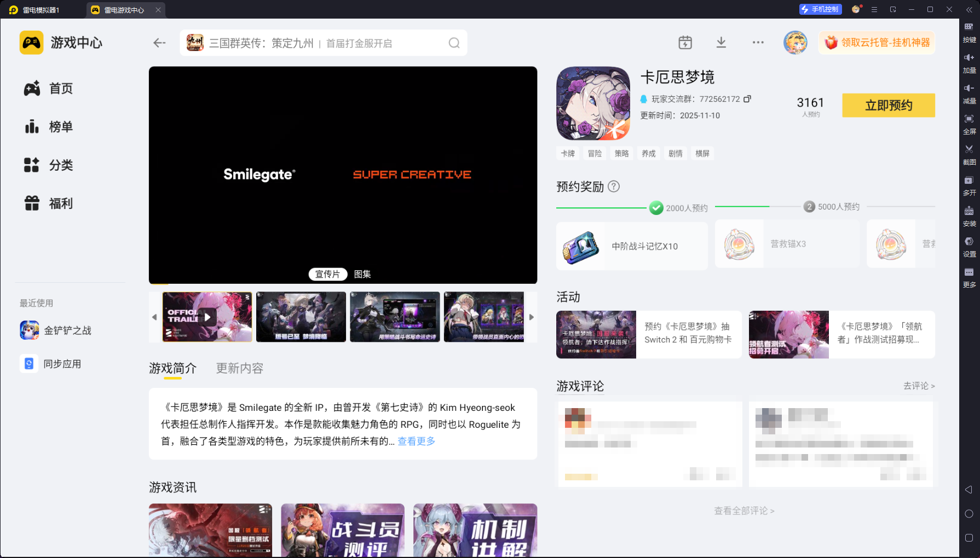Viewport: 980px width, 558px height.
Task: Click the back arrow button
Action: pos(159,43)
